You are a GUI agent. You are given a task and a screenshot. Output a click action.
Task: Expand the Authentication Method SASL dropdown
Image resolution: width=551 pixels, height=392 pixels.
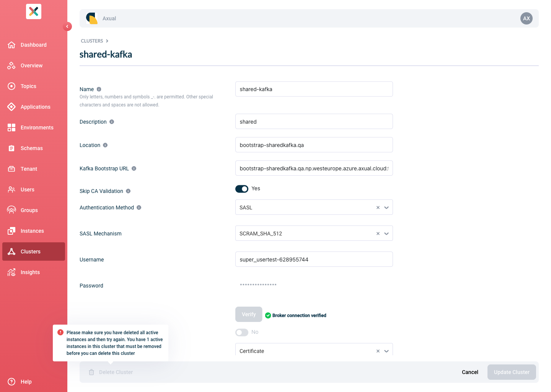coord(386,207)
